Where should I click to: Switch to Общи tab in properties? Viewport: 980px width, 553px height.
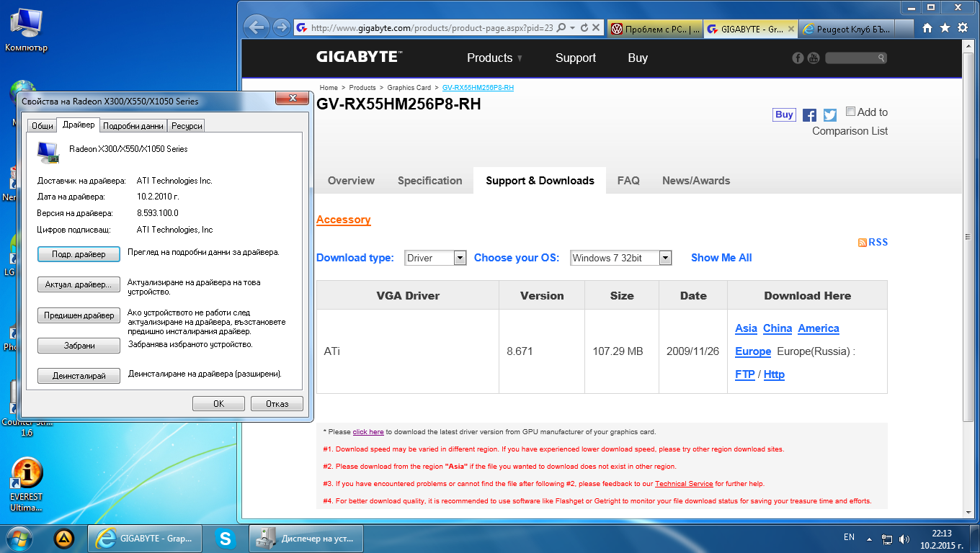pyautogui.click(x=43, y=126)
